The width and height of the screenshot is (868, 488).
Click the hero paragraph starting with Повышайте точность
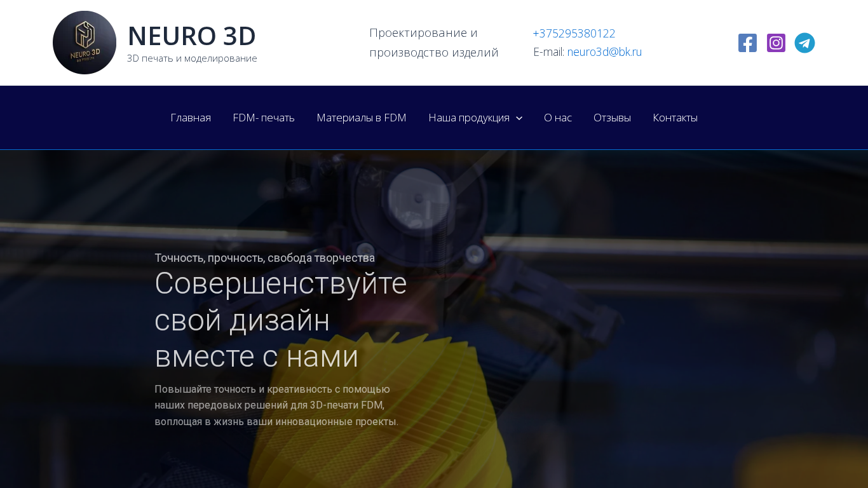[x=276, y=405]
